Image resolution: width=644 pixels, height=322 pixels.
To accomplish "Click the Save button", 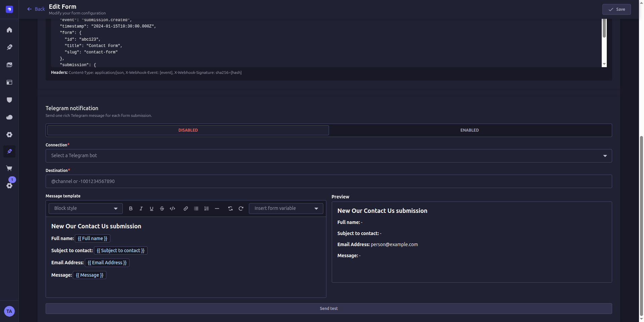I will tap(616, 9).
